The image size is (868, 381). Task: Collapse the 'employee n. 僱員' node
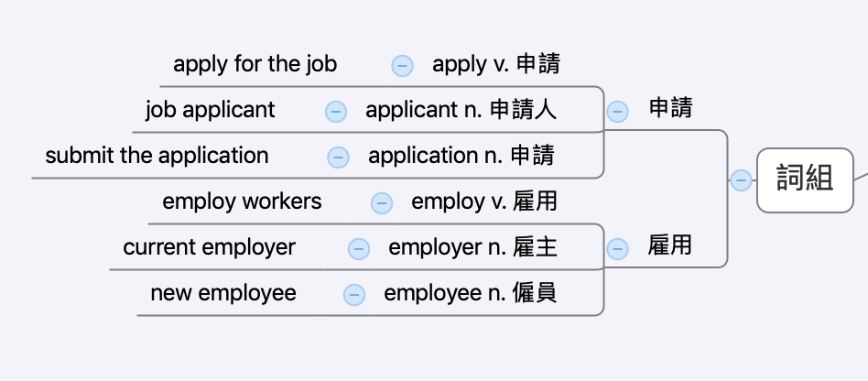[353, 295]
